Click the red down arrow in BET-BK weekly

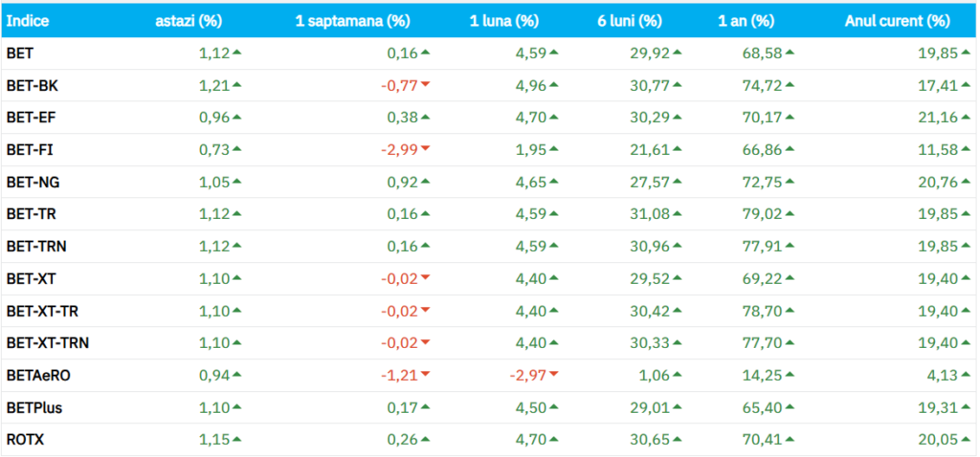[x=426, y=85]
